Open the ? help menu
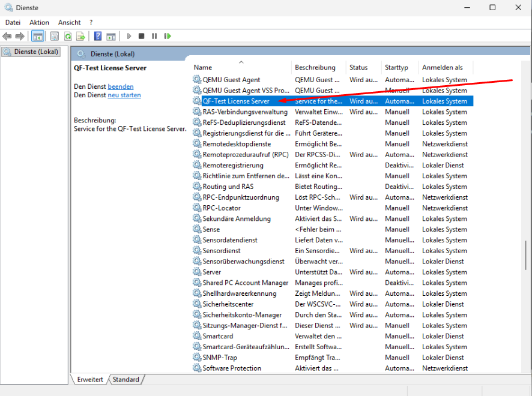 point(91,22)
